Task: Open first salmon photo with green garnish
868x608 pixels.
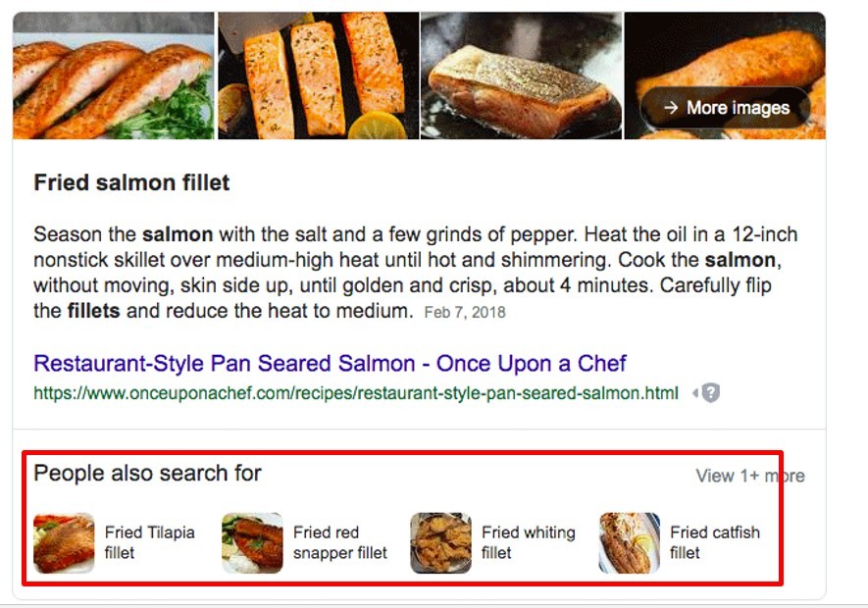Action: [113, 76]
